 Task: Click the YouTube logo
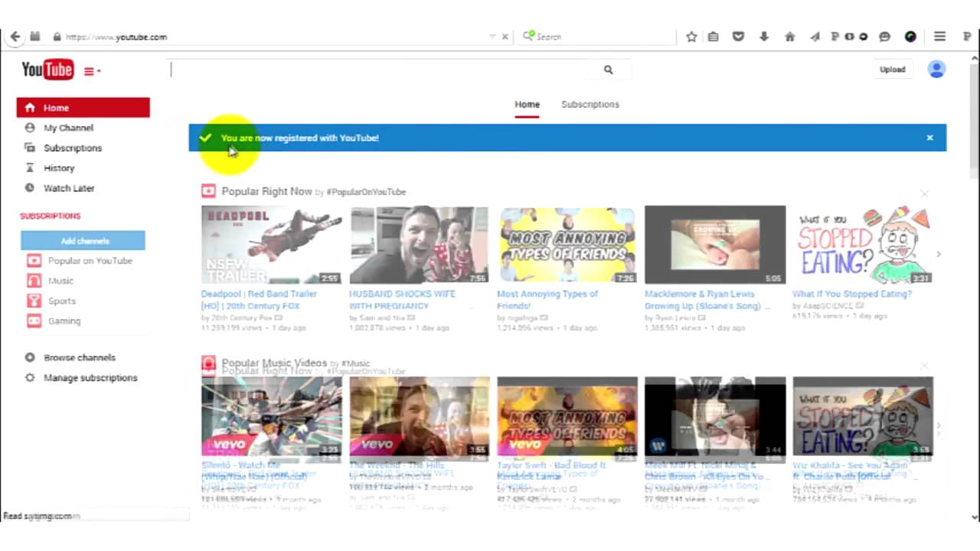click(x=47, y=70)
